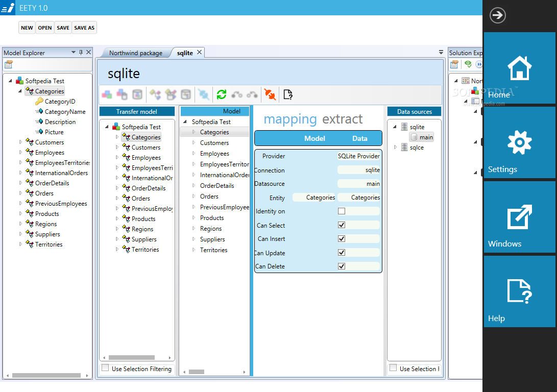Click the Transfer model header
Image resolution: width=557 pixels, height=392 pixels.
tap(137, 111)
